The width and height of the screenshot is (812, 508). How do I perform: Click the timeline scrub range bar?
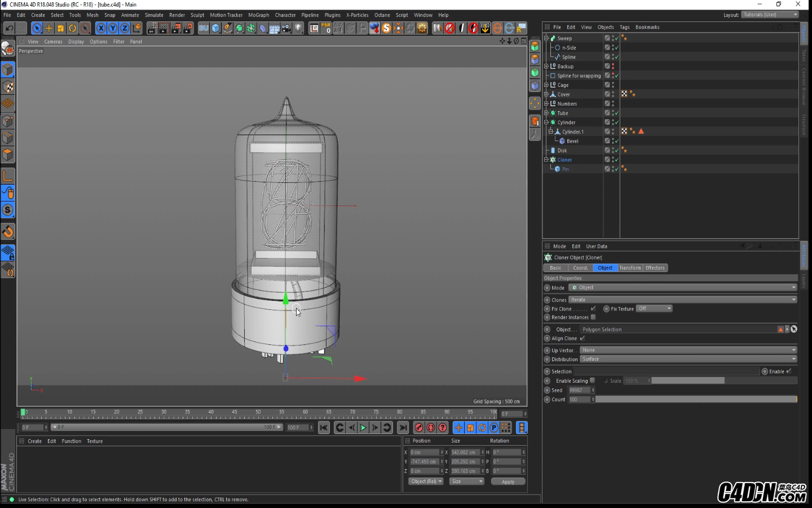tap(166, 427)
